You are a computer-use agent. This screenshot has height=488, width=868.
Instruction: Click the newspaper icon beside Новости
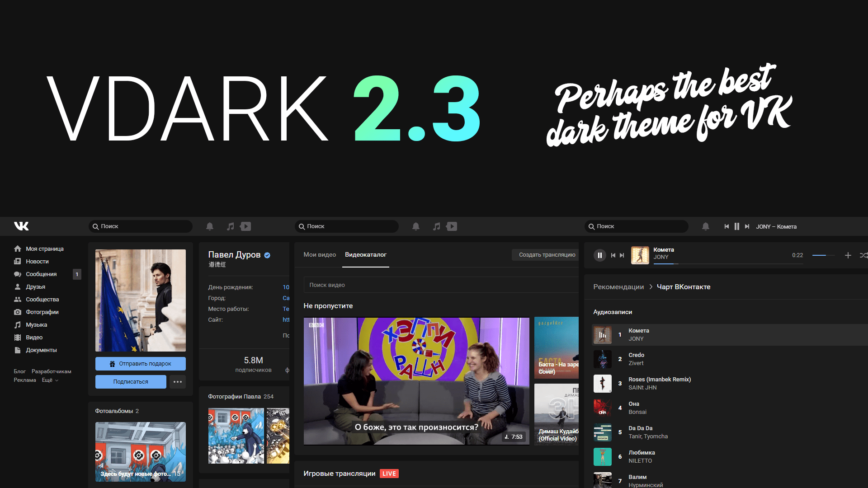pos(18,261)
